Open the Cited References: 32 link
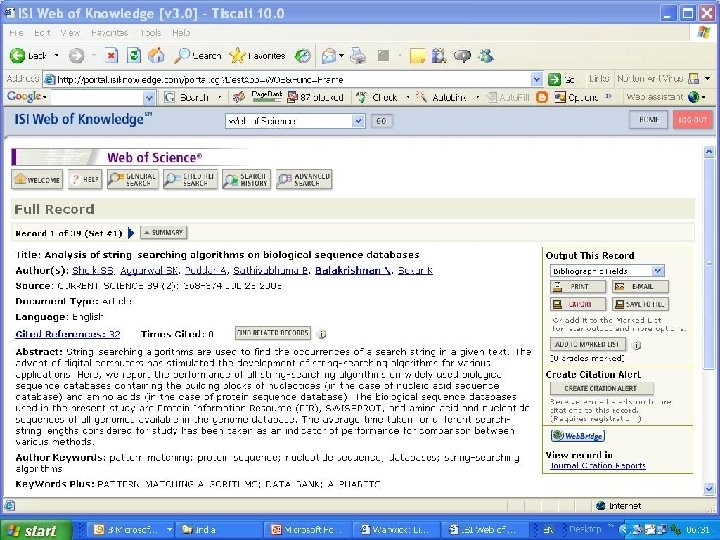This screenshot has height=540, width=720. (68, 334)
